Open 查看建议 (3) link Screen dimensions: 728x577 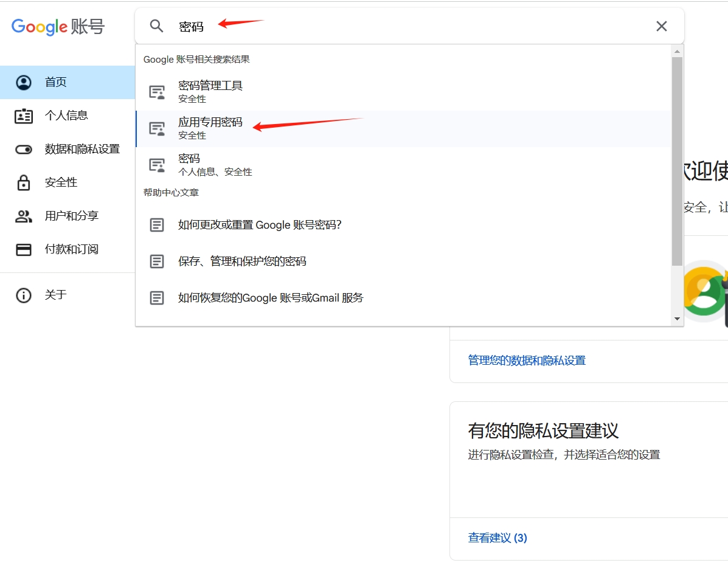click(497, 538)
